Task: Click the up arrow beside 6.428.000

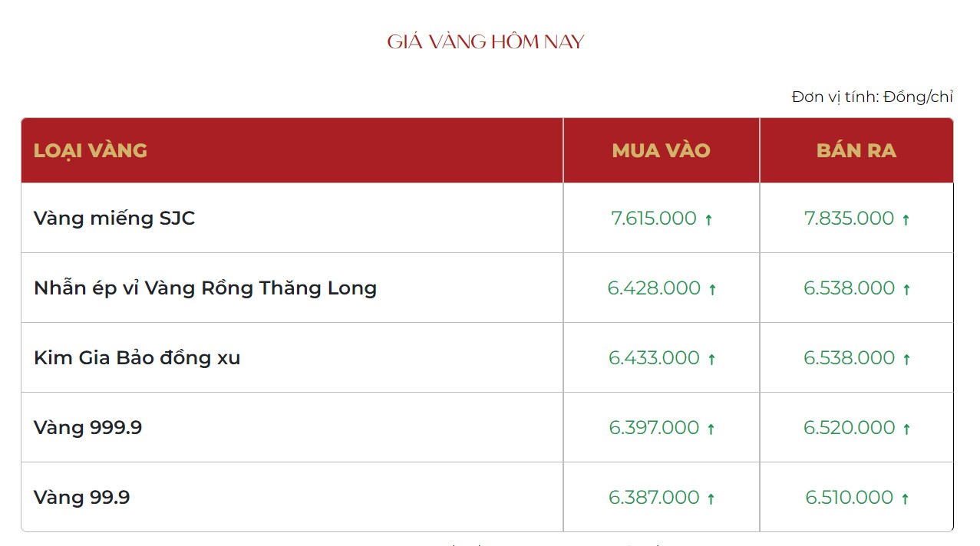Action: [x=712, y=290]
